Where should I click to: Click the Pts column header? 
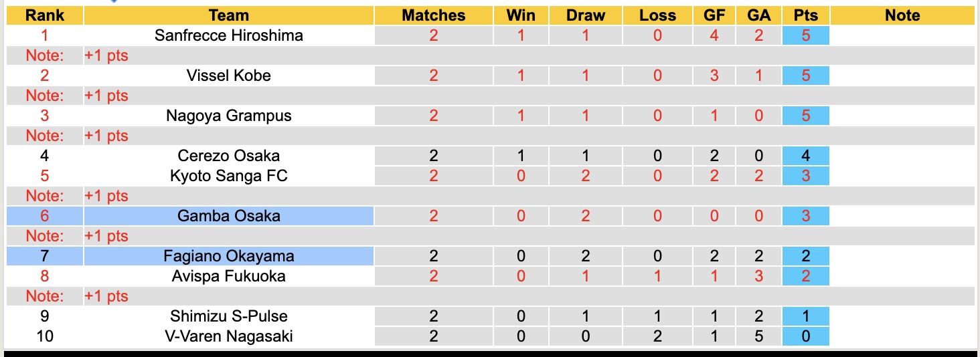coord(805,15)
